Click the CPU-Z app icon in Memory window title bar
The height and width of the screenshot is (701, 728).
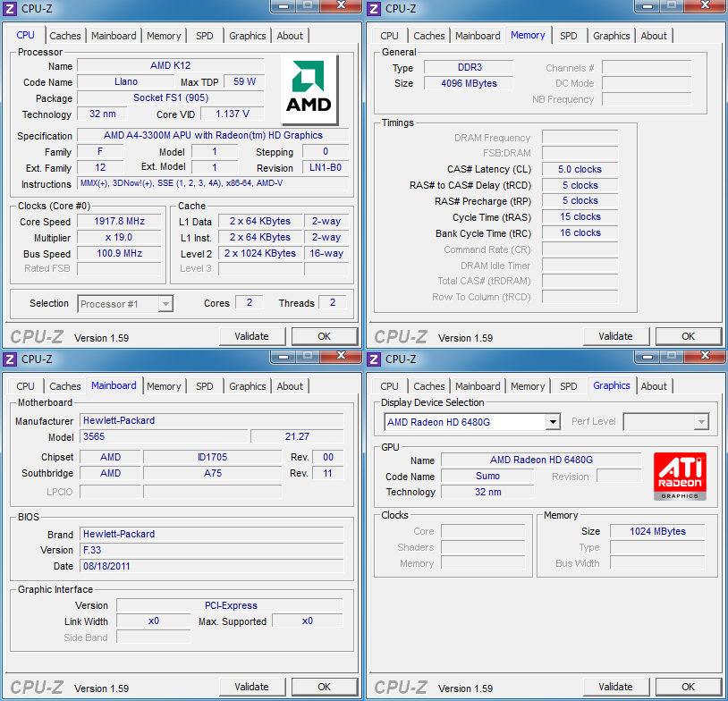pos(374,8)
